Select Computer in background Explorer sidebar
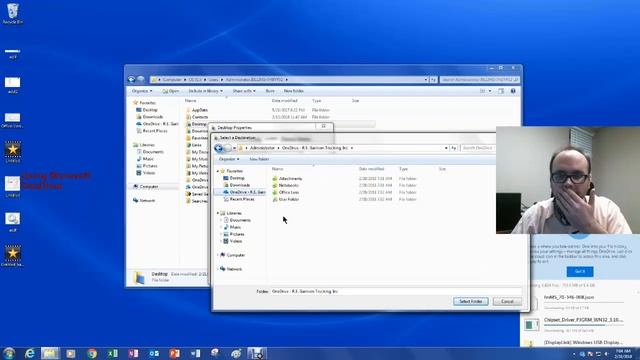Viewport: 640px width, 360px height. coord(149,187)
